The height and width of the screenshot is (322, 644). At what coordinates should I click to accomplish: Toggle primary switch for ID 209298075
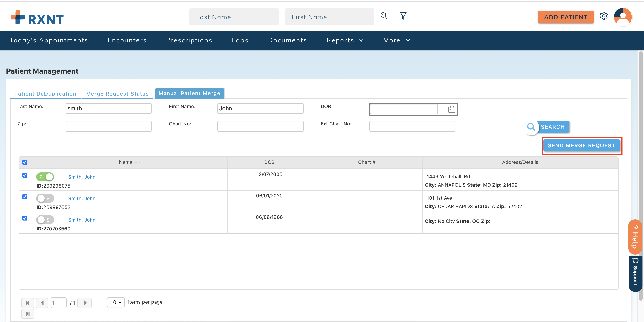[45, 177]
